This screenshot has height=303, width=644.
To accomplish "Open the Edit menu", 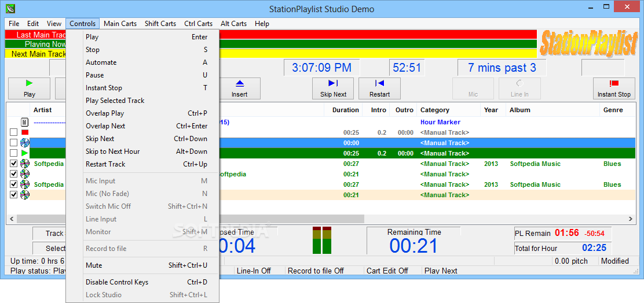I will [x=33, y=23].
